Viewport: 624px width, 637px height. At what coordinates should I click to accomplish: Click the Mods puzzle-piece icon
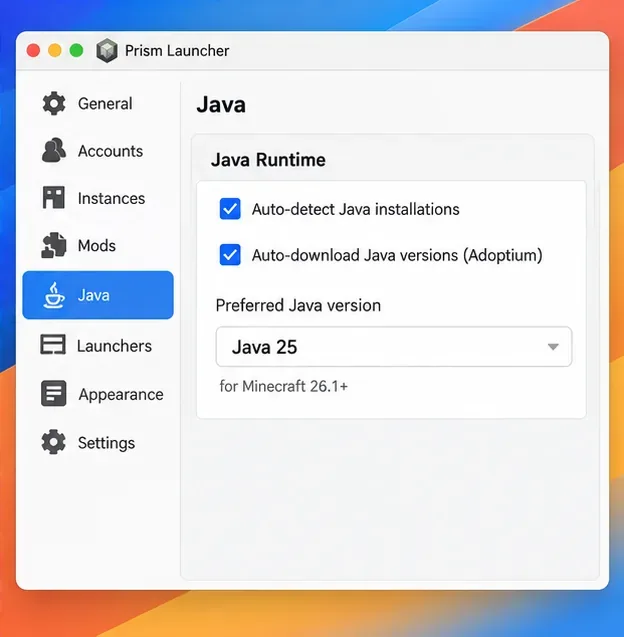pos(54,245)
